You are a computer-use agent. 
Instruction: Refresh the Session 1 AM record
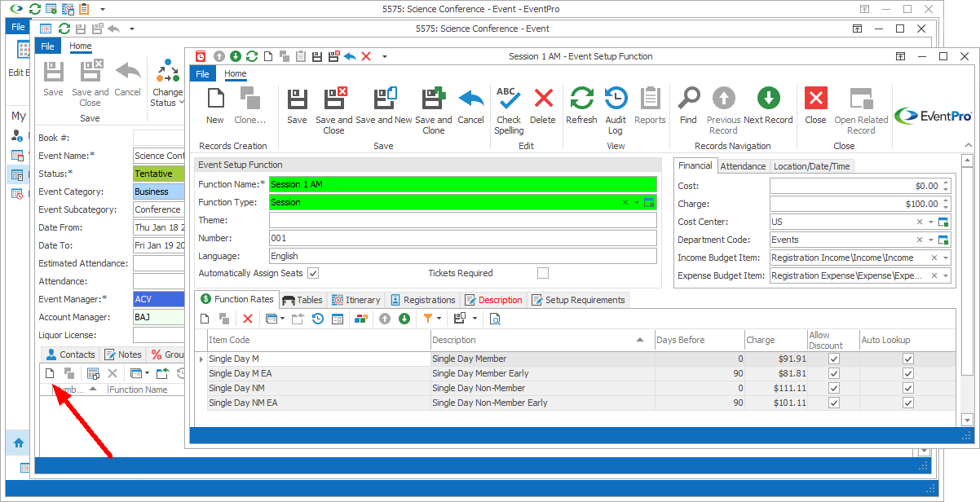click(x=581, y=106)
